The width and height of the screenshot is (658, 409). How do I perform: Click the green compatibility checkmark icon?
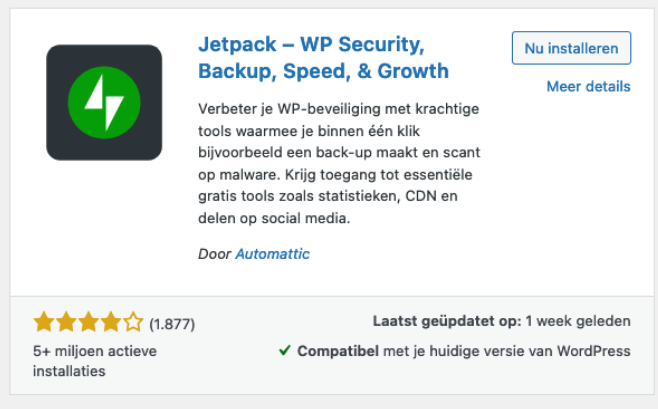coord(285,350)
